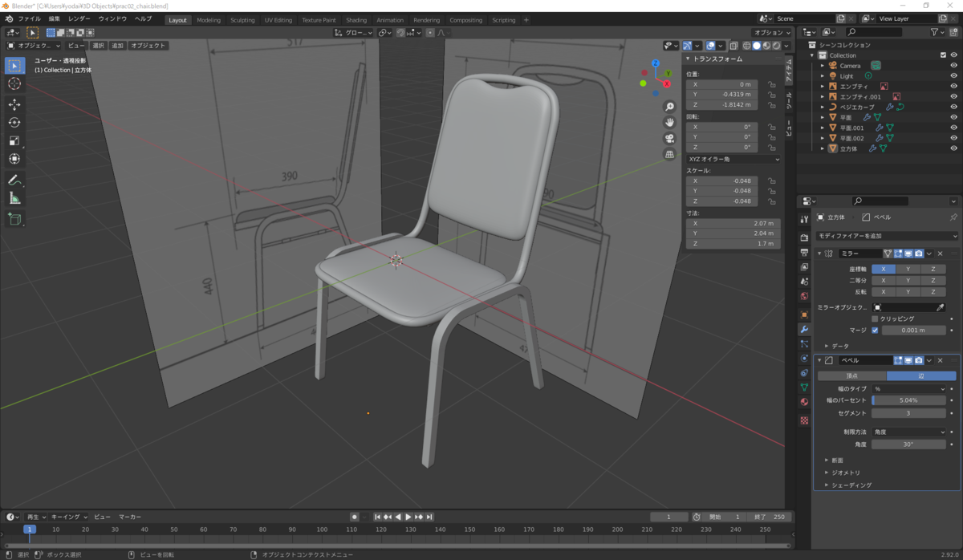Image resolution: width=963 pixels, height=560 pixels.
Task: Adjust 幅のパーセント 5.04% slider
Action: pyautogui.click(x=908, y=400)
